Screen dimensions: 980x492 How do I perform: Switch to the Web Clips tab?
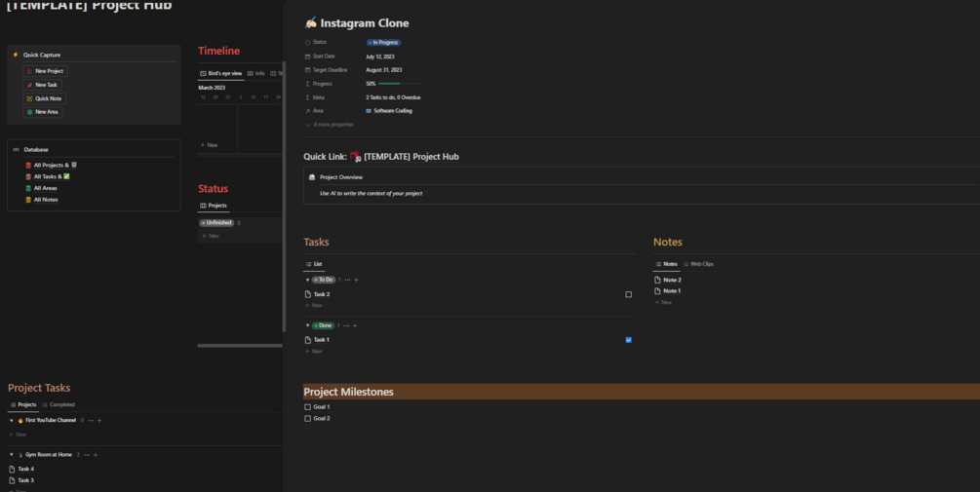(x=698, y=264)
